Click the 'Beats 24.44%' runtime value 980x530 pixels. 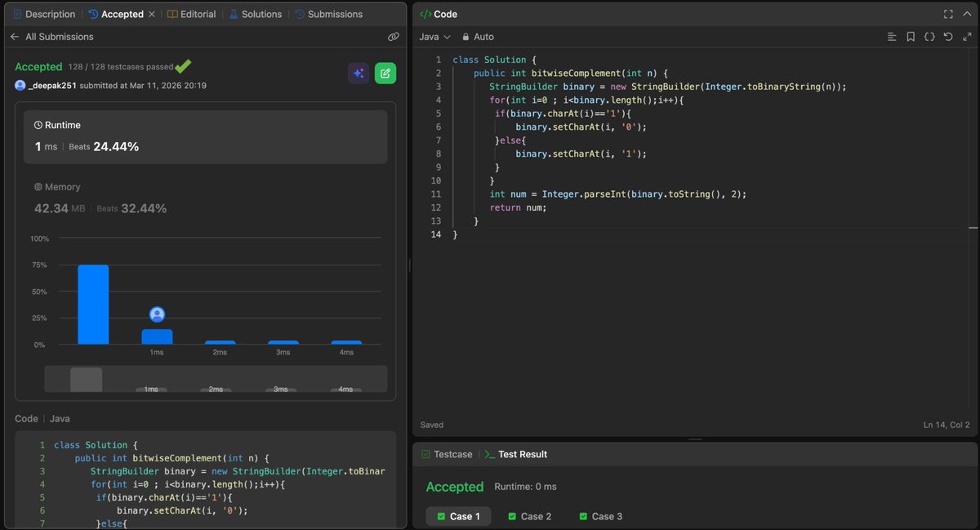point(104,147)
